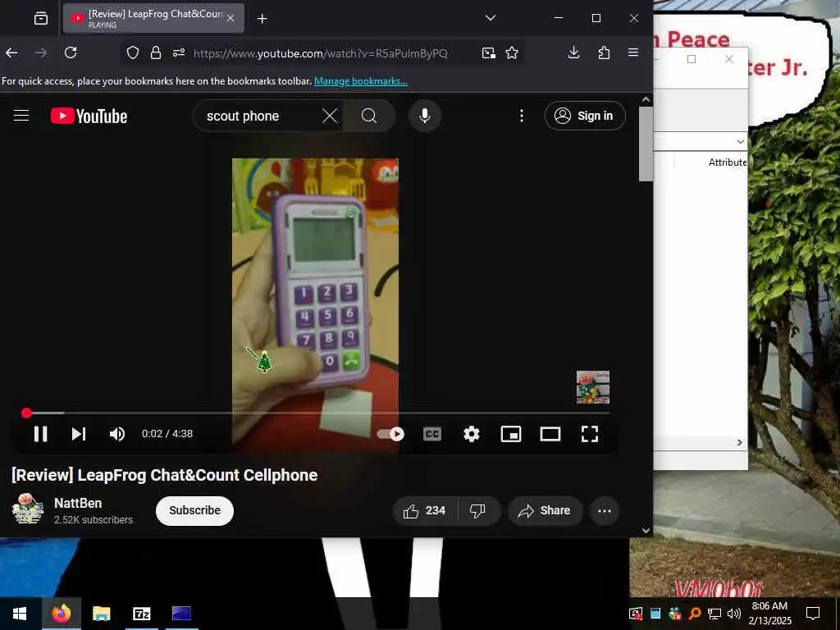The image size is (840, 630).
Task: Run search with magnifier button
Action: [369, 116]
